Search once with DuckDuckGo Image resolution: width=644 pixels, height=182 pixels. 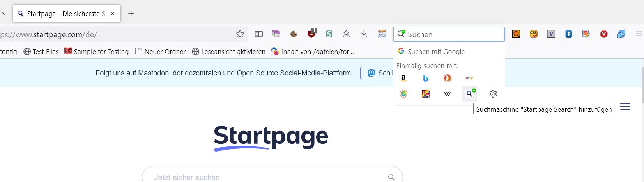448,78
